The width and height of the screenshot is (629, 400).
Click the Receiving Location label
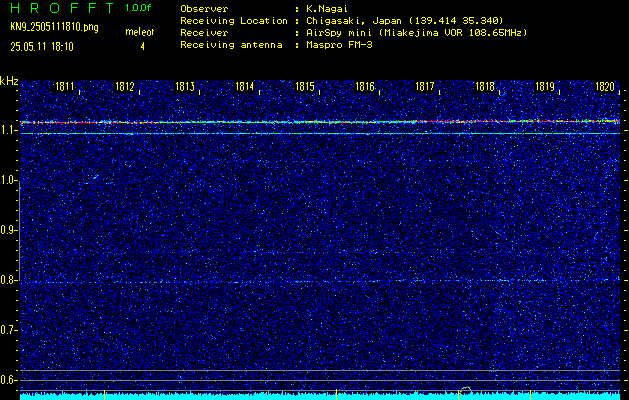tap(234, 21)
